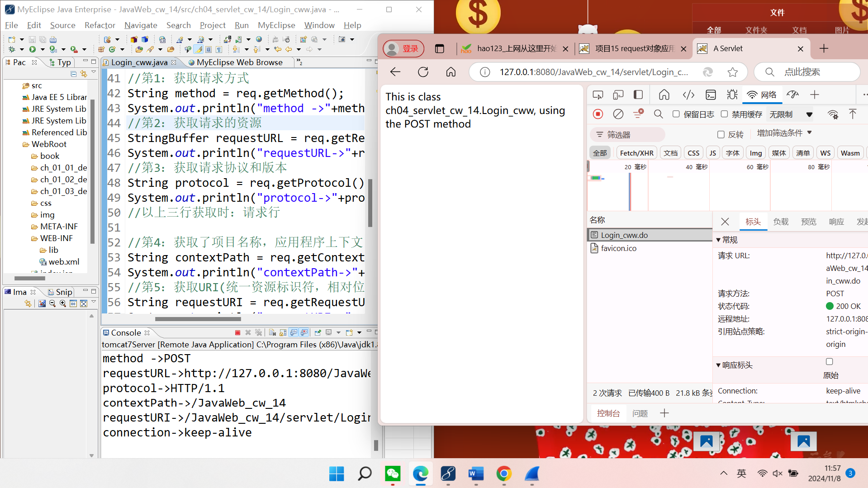This screenshot has height=488, width=868.
Task: Click the browser address bar URL
Action: coord(593,72)
